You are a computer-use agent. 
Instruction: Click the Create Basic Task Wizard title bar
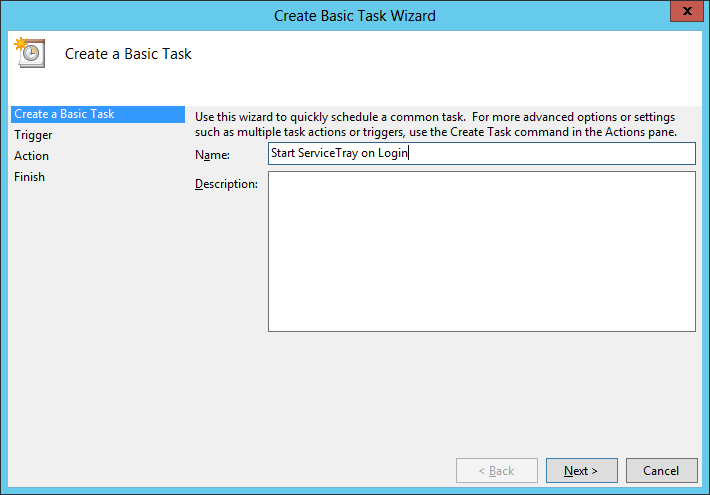pyautogui.click(x=355, y=15)
